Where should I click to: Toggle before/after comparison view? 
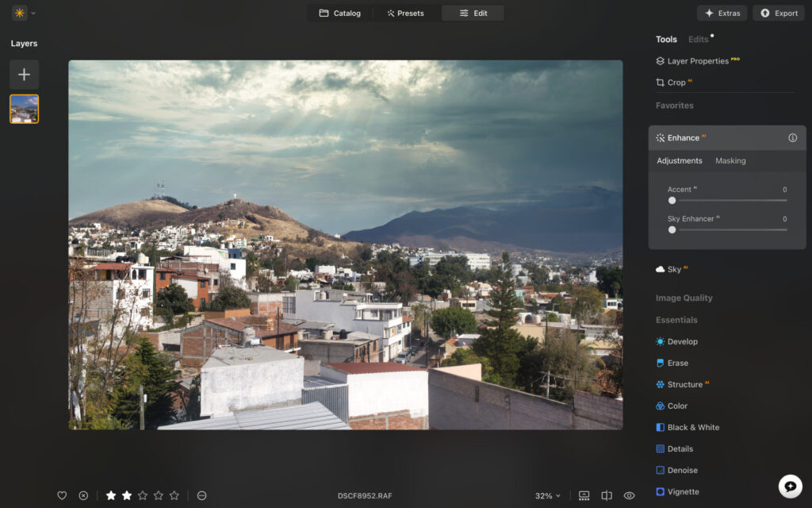tap(607, 495)
